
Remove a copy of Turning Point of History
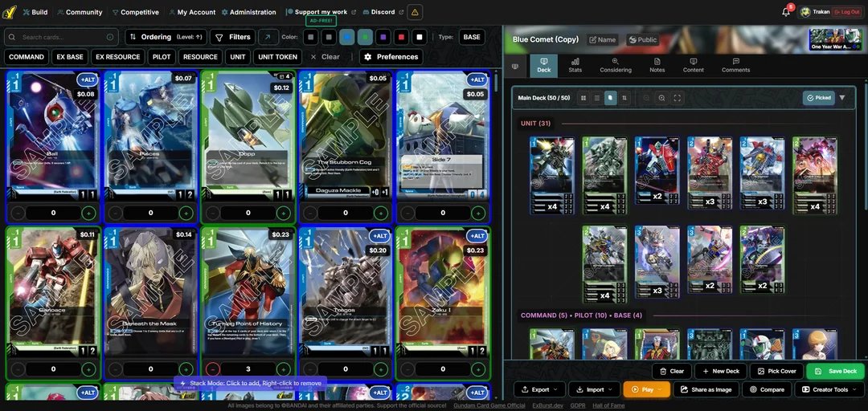(x=212, y=369)
